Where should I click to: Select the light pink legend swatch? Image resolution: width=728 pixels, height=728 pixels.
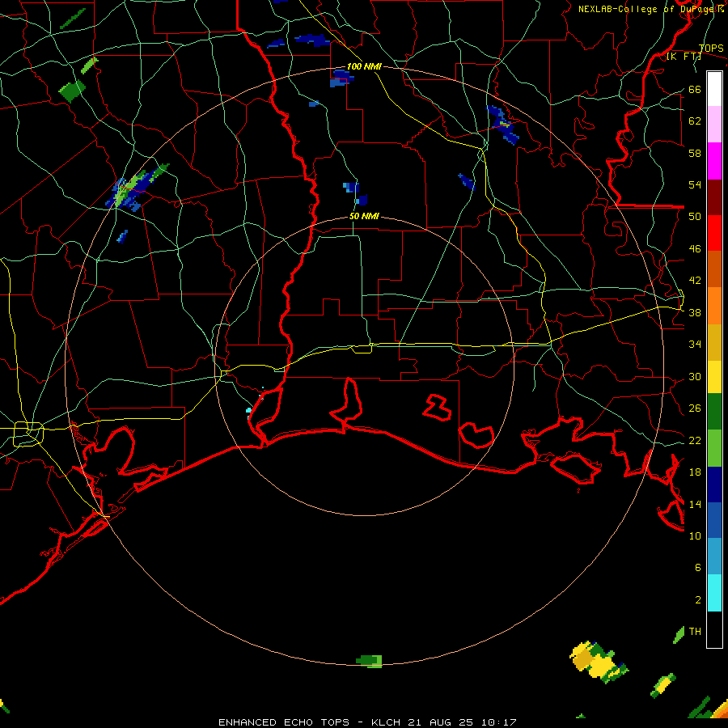714,125
